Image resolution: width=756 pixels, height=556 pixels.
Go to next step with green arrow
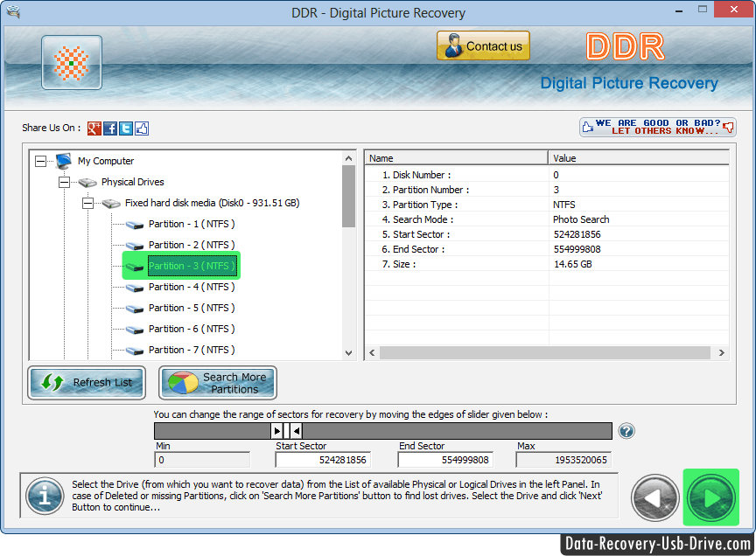(710, 497)
